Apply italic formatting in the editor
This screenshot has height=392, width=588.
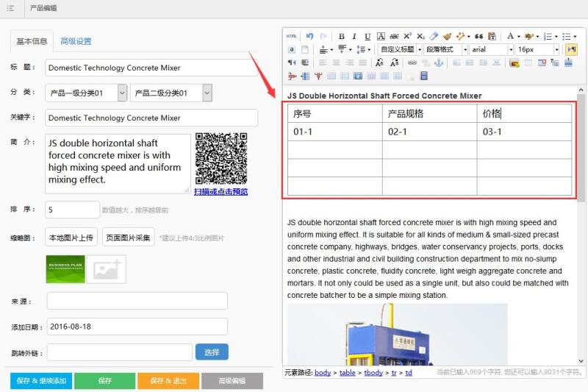coord(354,36)
